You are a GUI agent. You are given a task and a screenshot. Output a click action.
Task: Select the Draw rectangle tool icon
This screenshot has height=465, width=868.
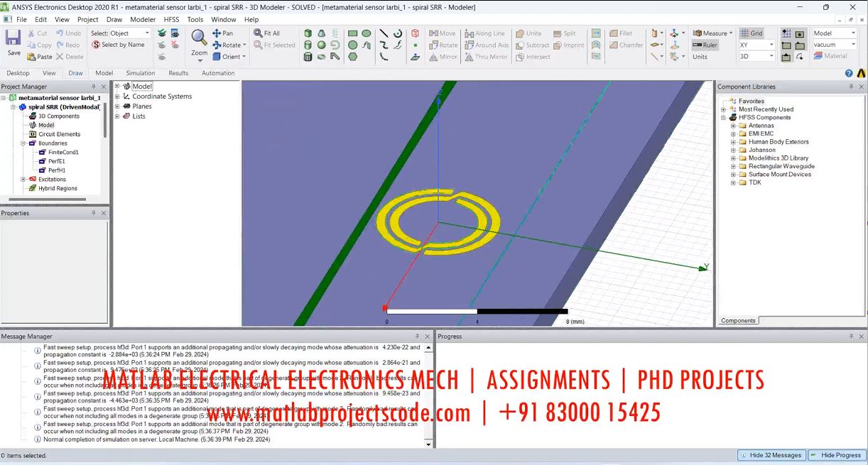(352, 33)
